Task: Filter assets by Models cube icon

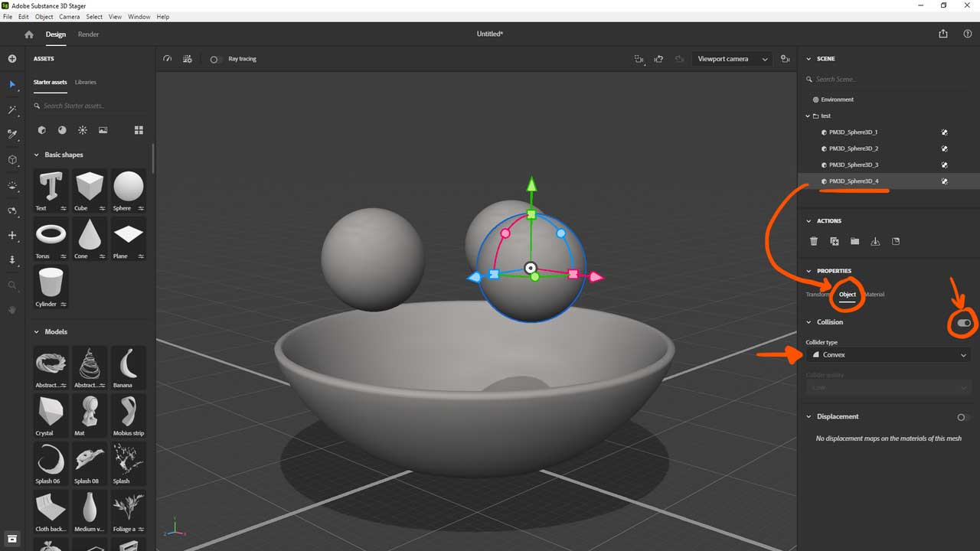Action: (x=42, y=130)
